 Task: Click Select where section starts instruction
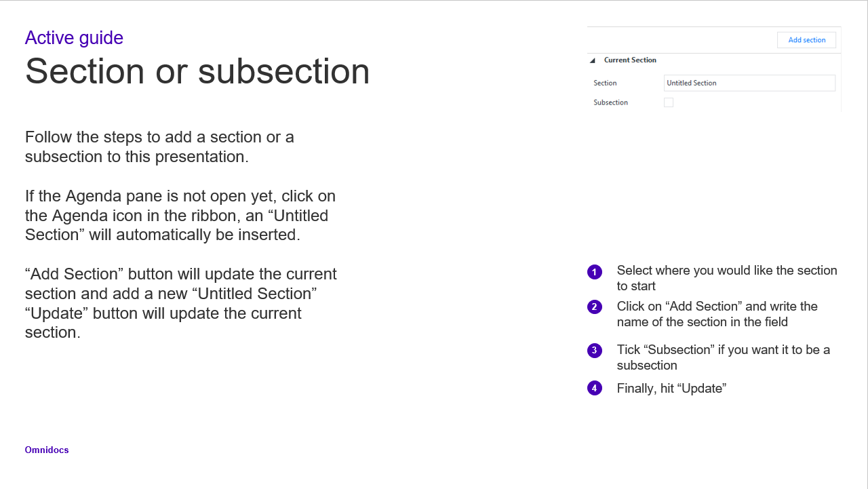pyautogui.click(x=727, y=278)
